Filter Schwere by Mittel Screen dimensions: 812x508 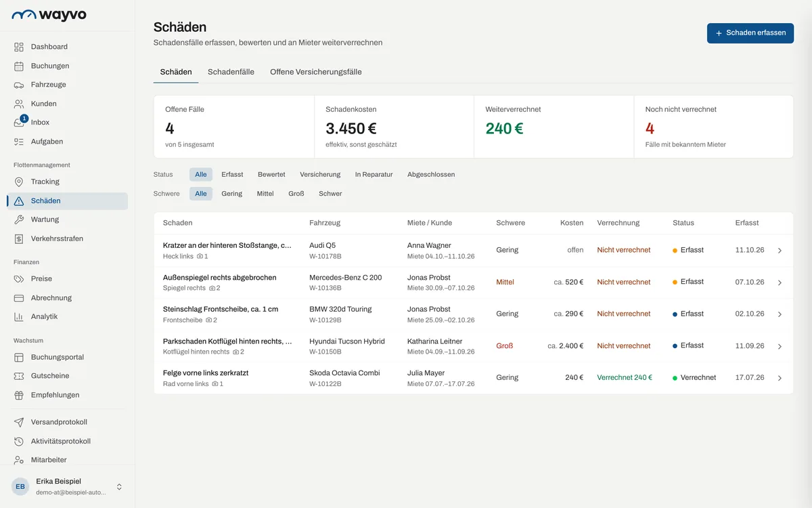click(x=265, y=194)
